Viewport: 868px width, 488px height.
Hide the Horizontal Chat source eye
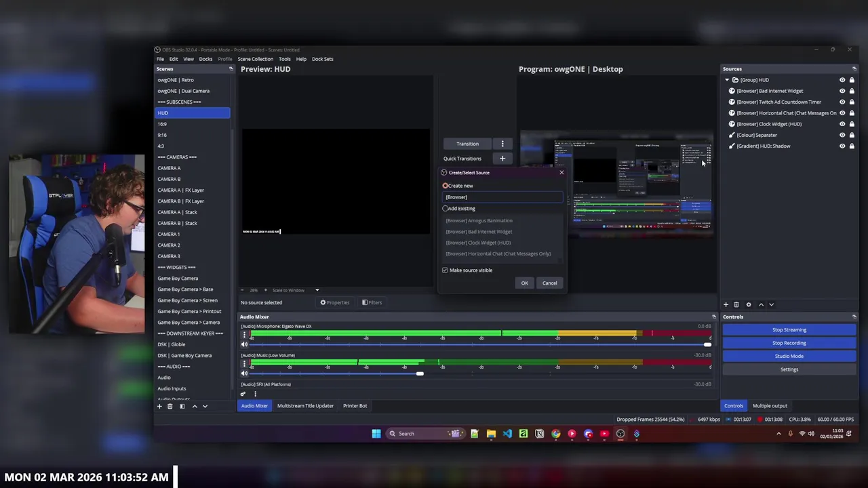pyautogui.click(x=842, y=113)
